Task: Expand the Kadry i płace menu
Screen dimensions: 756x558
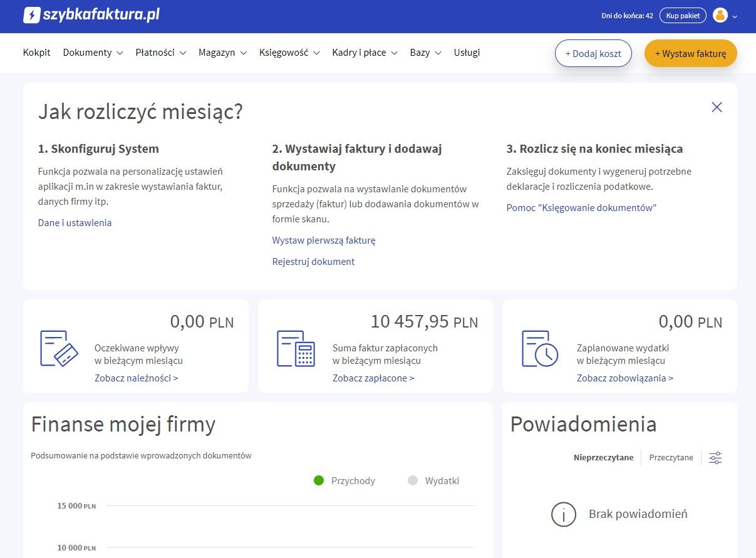Action: click(x=365, y=53)
